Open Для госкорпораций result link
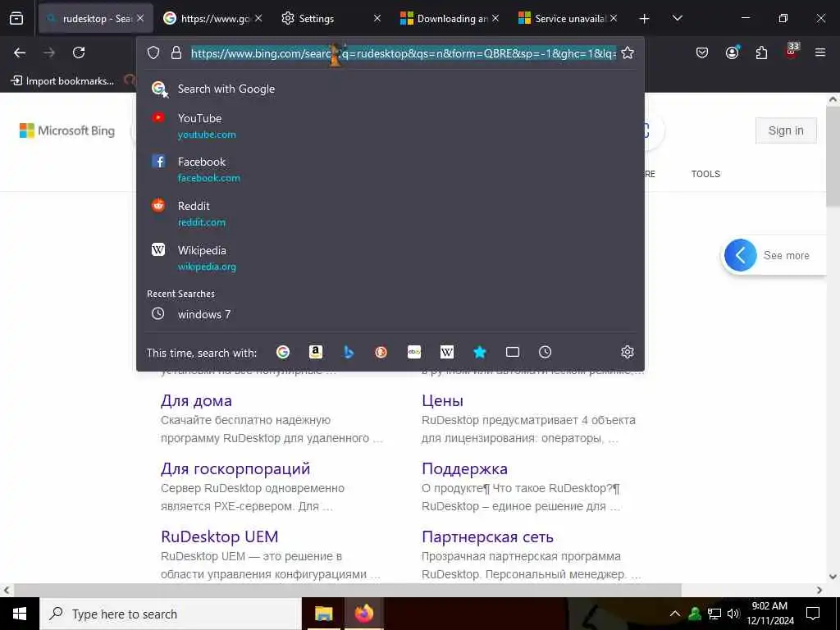Viewport: 840px width, 630px height. pyautogui.click(x=235, y=468)
